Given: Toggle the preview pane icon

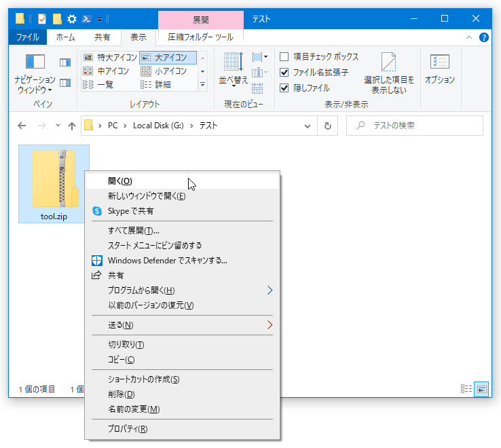Looking at the screenshot, I should pyautogui.click(x=65, y=62).
